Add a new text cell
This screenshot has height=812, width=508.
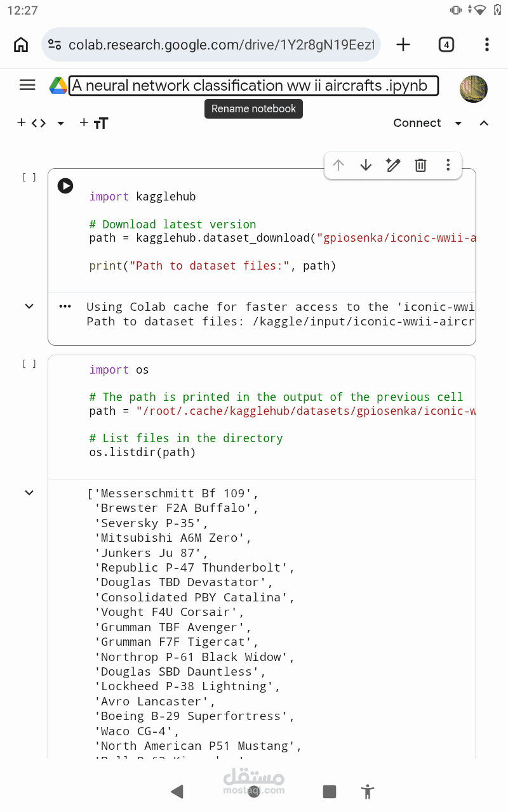(94, 123)
